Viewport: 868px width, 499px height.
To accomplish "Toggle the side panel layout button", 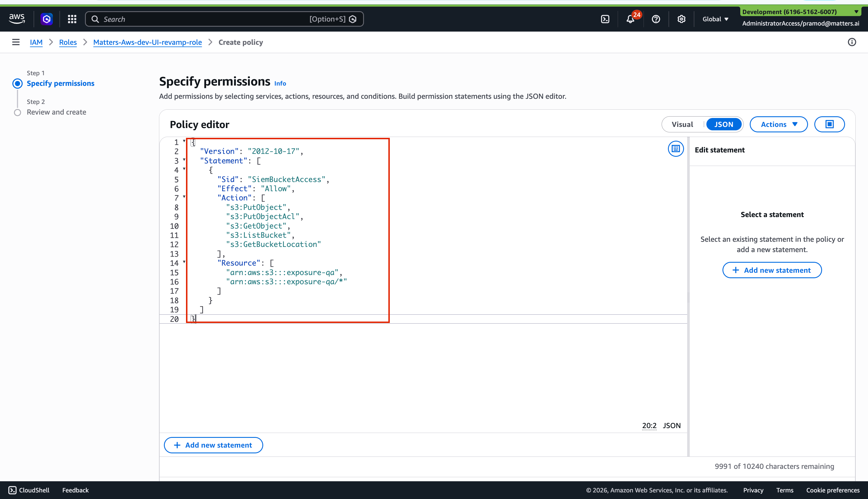I will tap(829, 124).
